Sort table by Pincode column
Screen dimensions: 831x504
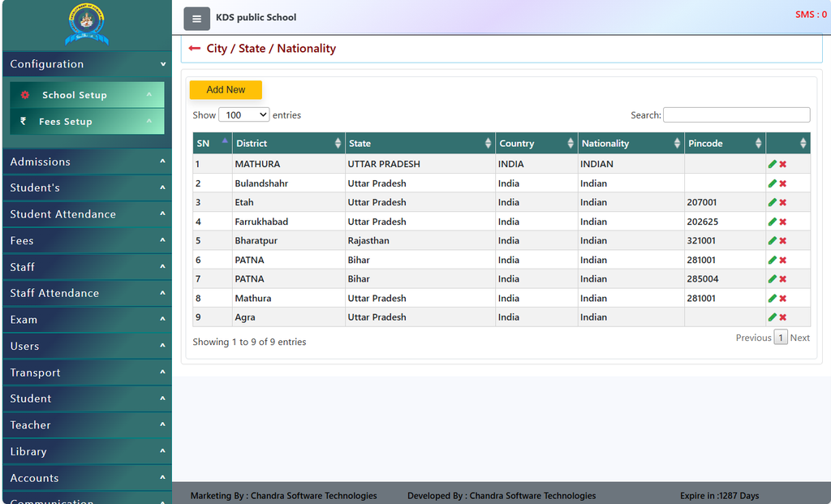(x=725, y=143)
